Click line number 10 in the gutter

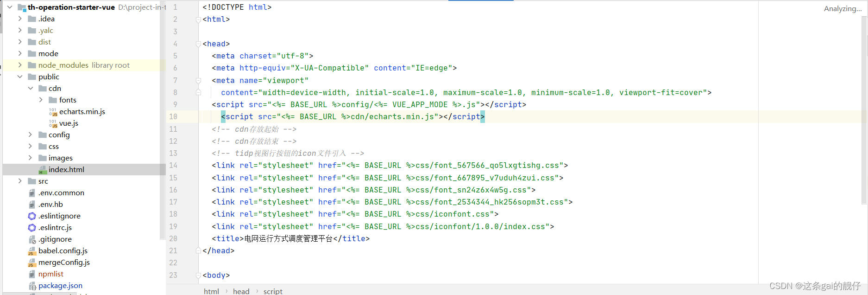[173, 116]
